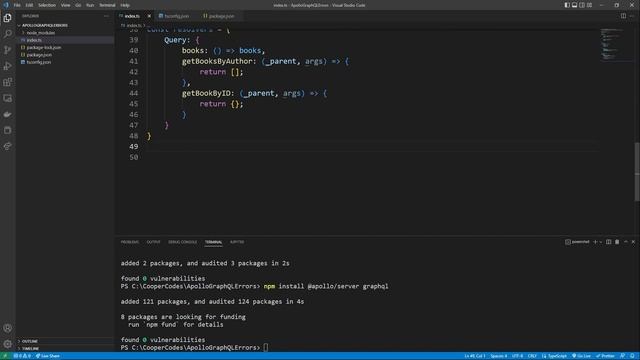This screenshot has width=640, height=360.
Task: Open remote window indicator in status bar
Action: click(5, 356)
